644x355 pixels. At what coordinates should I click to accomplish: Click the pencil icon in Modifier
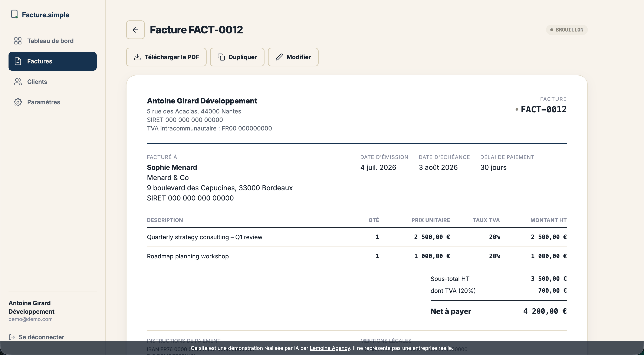tap(279, 57)
